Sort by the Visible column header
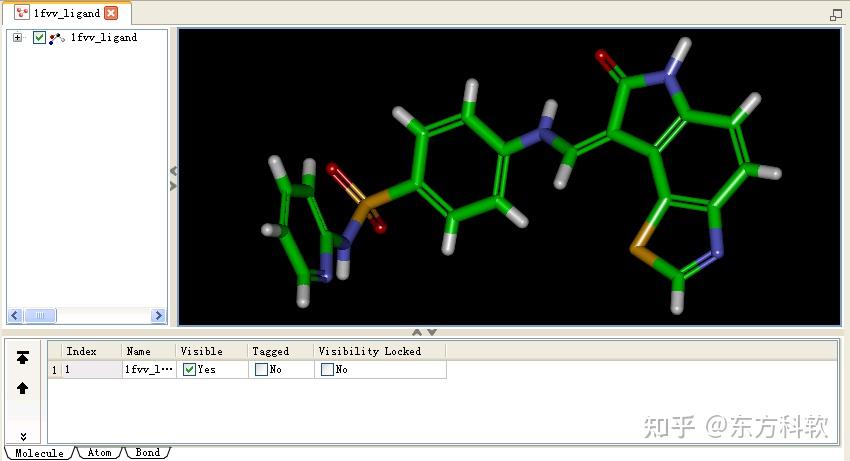This screenshot has height=461, width=850. click(x=212, y=351)
